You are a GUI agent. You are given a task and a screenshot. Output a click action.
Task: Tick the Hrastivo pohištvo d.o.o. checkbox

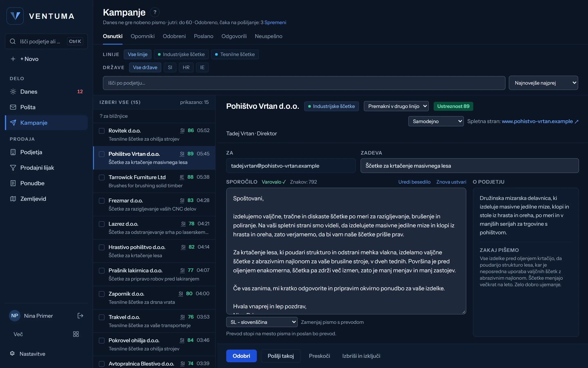tap(101, 248)
